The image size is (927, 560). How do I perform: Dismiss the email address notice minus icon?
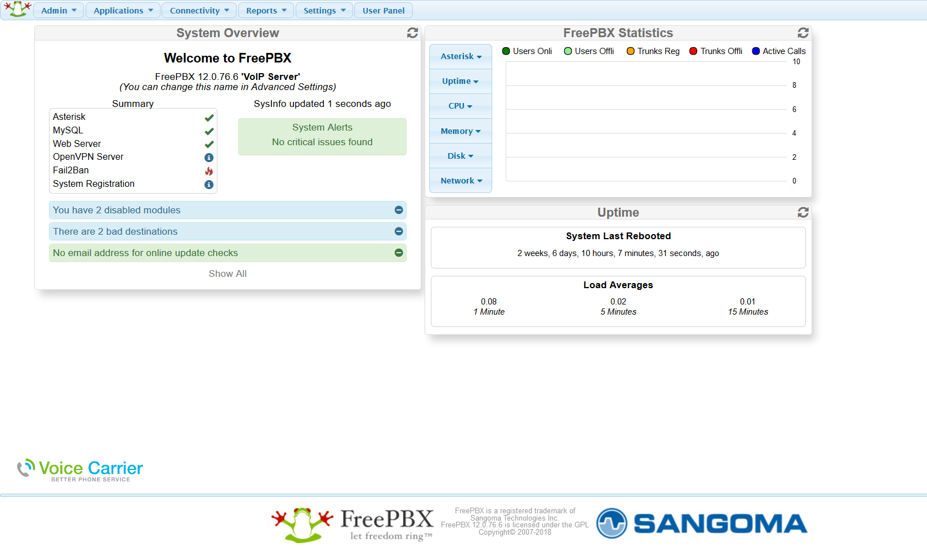point(399,253)
